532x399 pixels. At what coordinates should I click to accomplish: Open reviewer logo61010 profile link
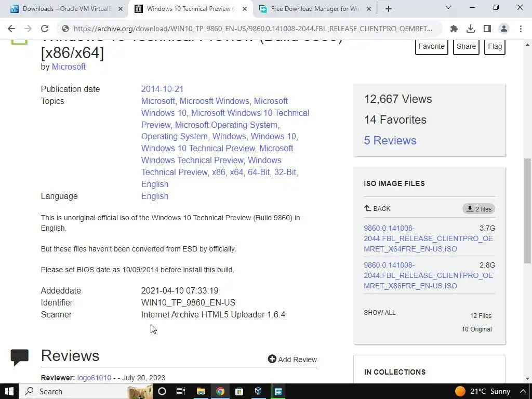[94, 378]
